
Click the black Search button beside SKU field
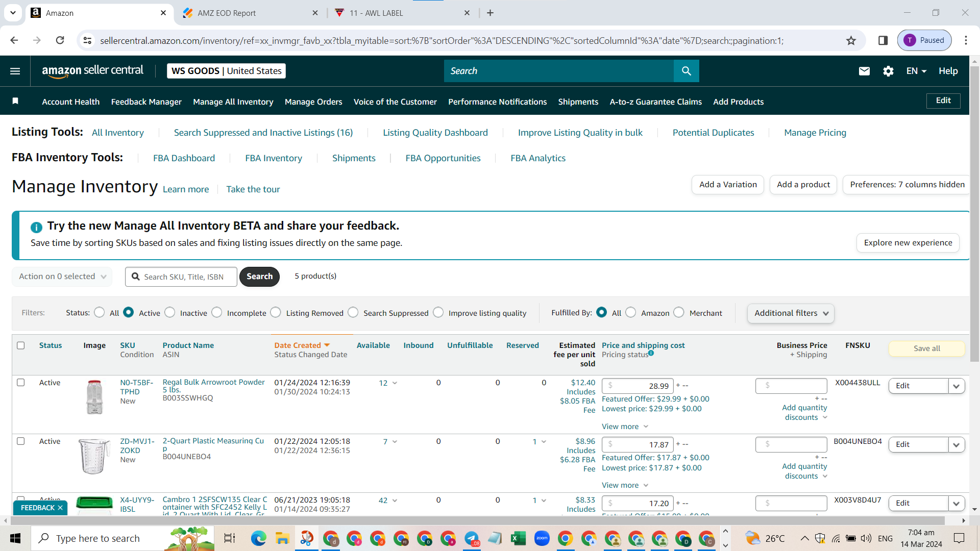(x=259, y=277)
